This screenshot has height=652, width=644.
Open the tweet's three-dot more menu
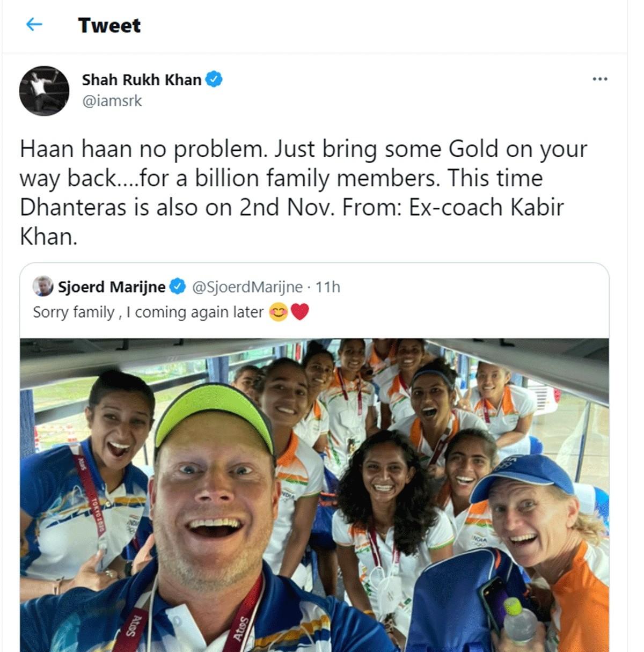(599, 79)
